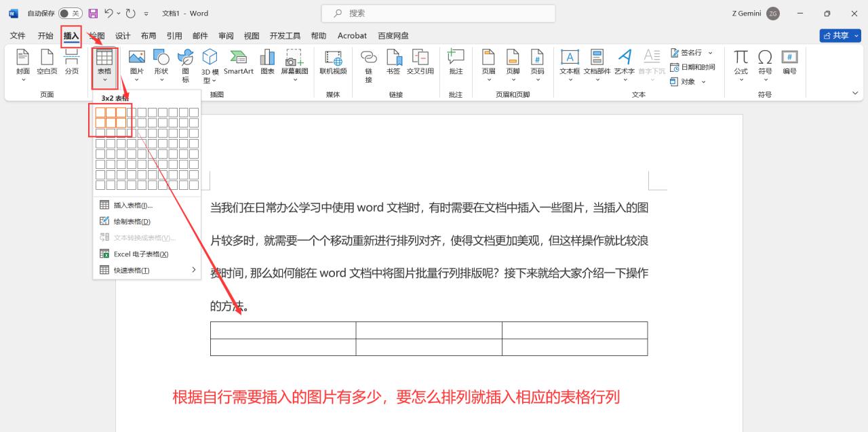The image size is (868, 432).
Task: Collapse the ribbon using the chevron
Action: 854,94
